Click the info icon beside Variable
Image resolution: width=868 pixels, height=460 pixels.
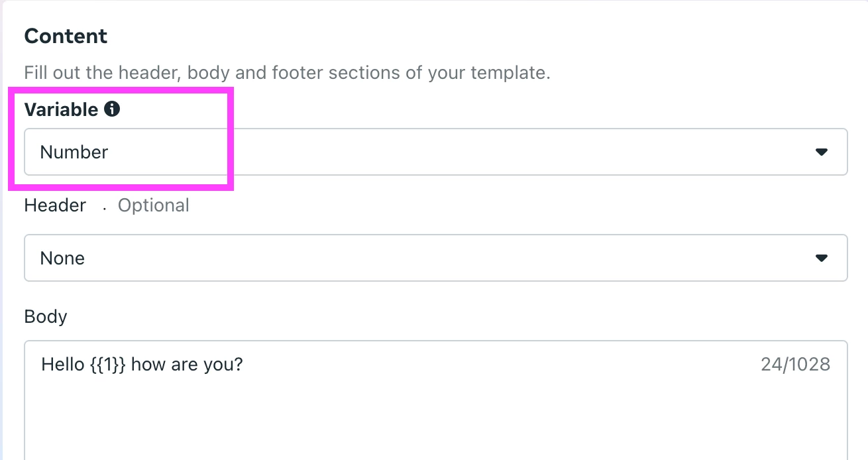[x=112, y=109]
